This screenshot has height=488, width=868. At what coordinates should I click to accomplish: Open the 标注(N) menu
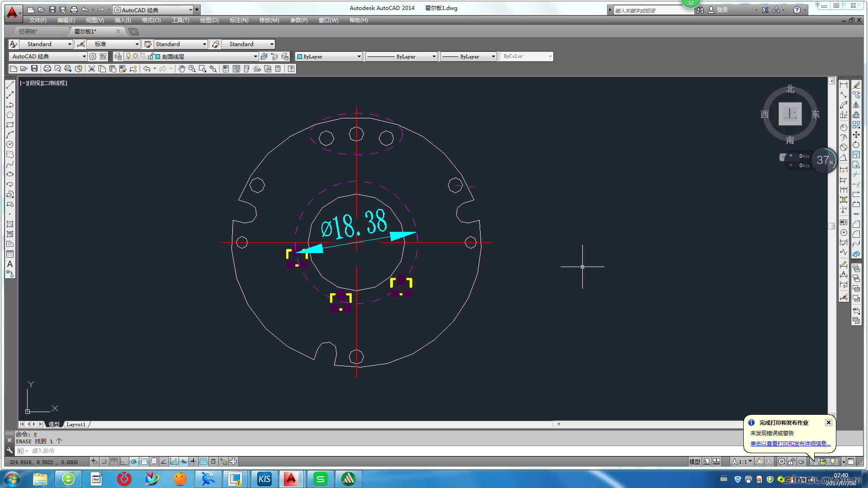[239, 20]
